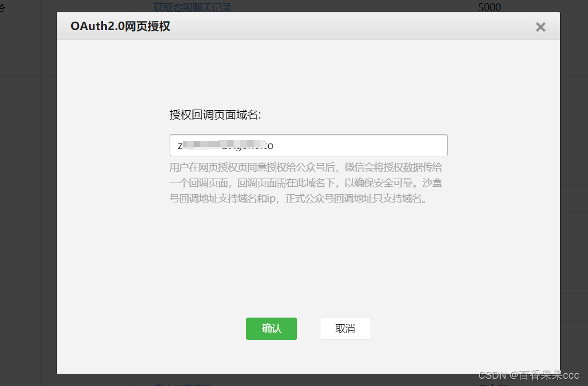Click the OAuth2.0网页授权 dialog title
Viewport: 588px width, 386px height.
click(120, 26)
